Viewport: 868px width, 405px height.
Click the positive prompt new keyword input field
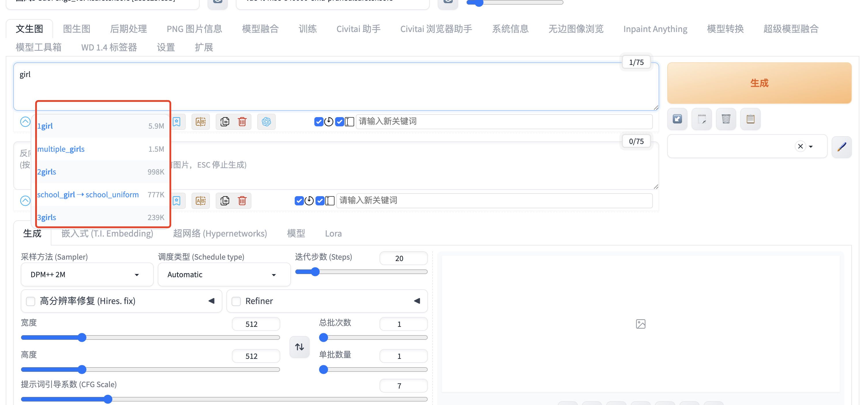[x=504, y=122]
